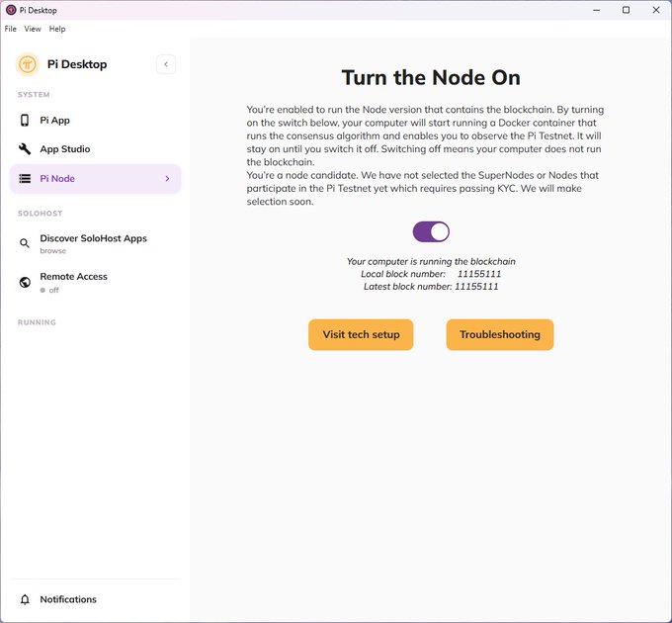
Task: Open the View menu
Action: pyautogui.click(x=33, y=29)
